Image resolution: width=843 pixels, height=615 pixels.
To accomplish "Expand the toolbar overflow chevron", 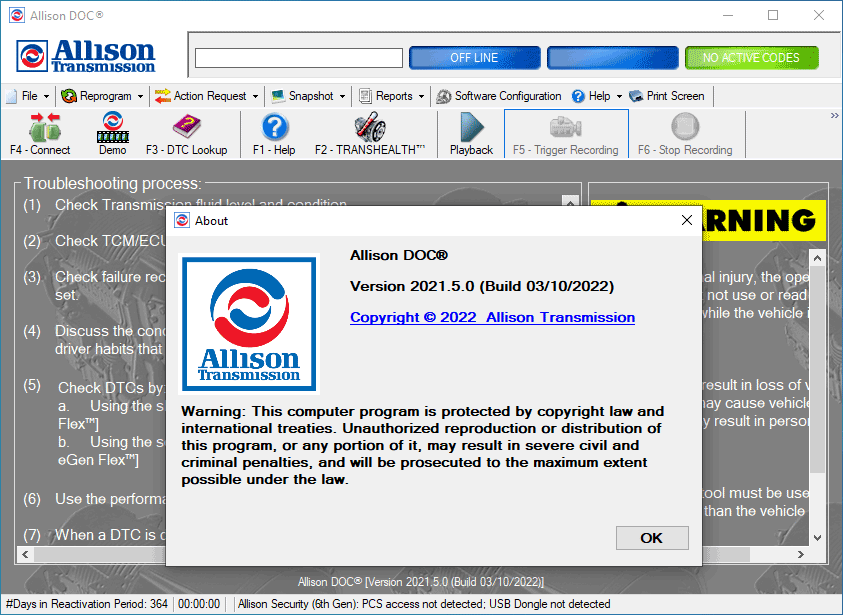I will pos(834,116).
